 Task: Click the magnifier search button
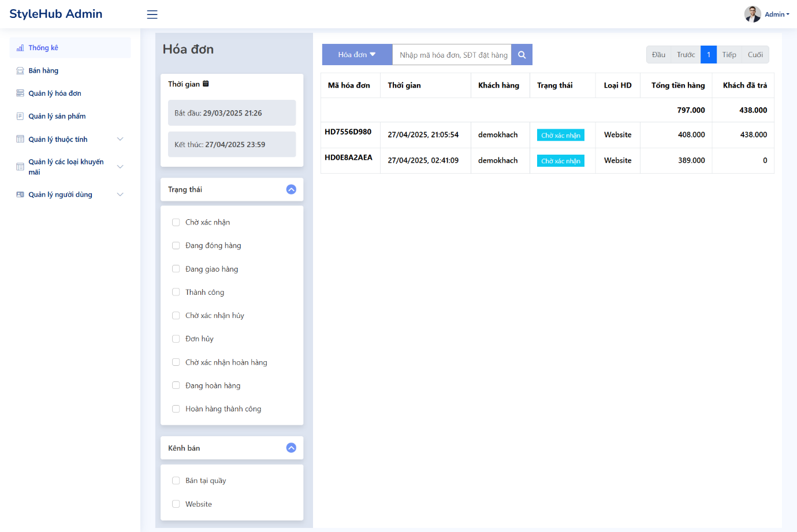522,55
